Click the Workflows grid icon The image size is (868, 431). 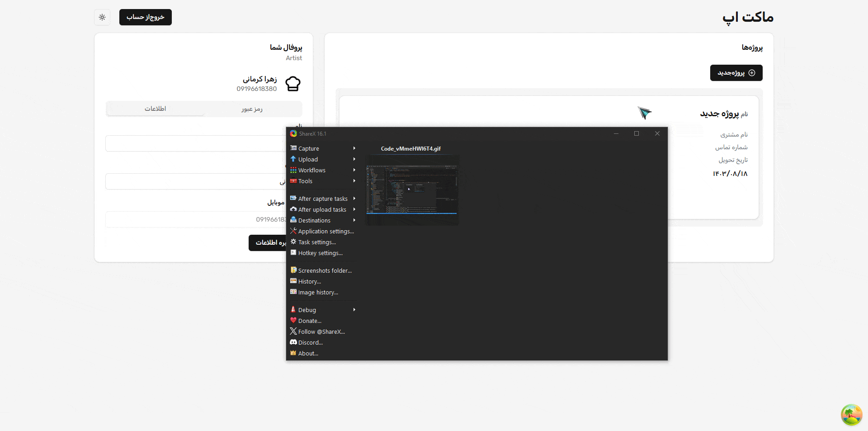click(293, 170)
